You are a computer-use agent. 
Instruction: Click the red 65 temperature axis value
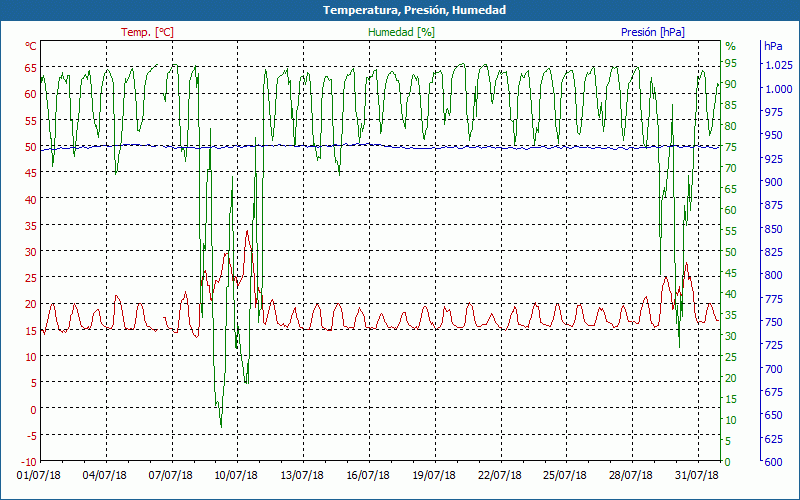click(31, 67)
